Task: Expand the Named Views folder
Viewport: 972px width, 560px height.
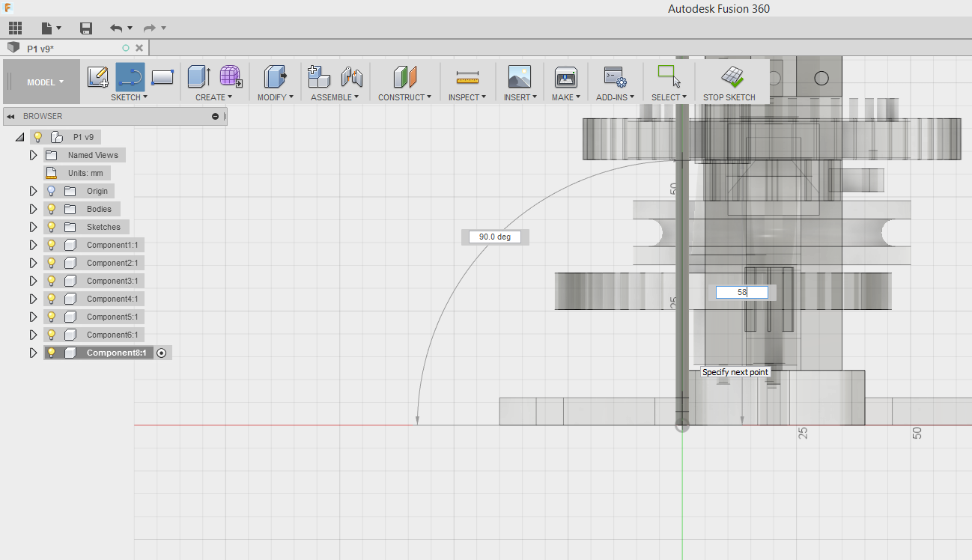Action: coord(33,155)
